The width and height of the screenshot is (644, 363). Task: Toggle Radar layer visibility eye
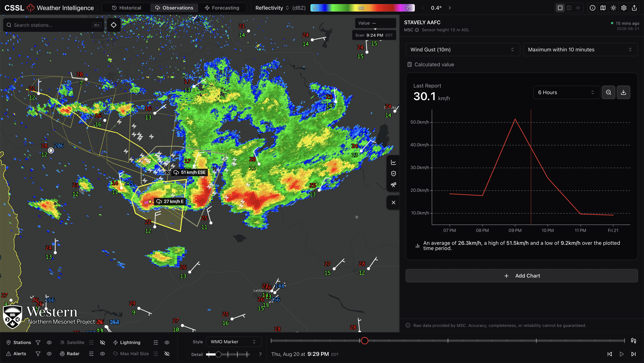coord(102,354)
